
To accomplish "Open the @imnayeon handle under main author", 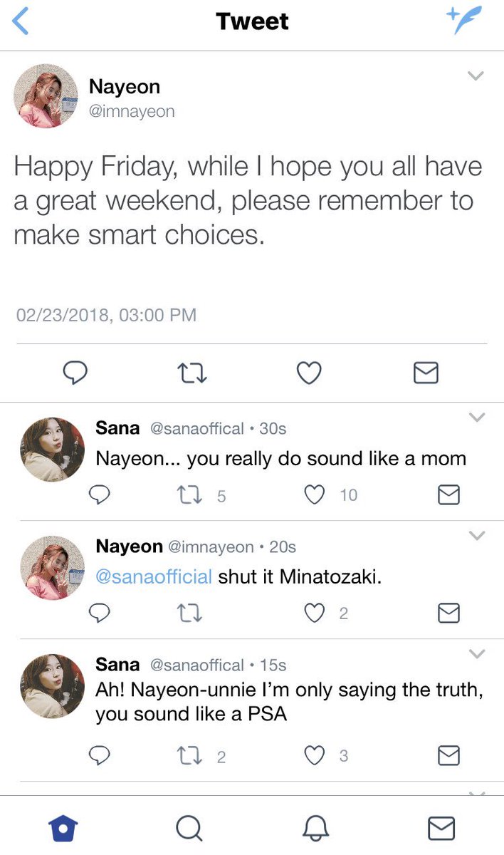I will (132, 111).
